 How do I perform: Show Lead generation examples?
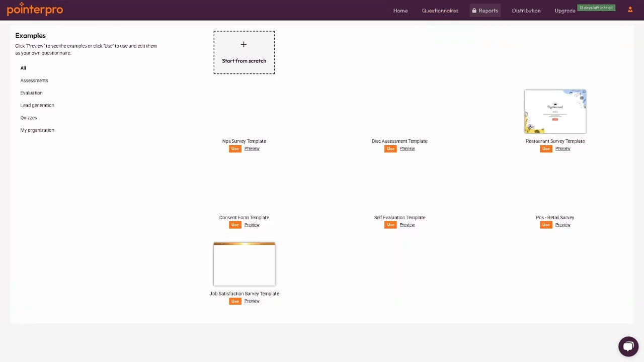tap(37, 105)
